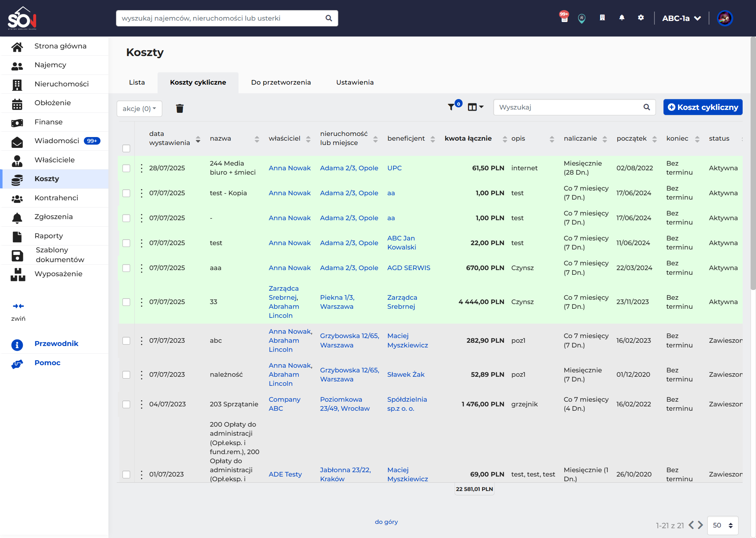Open UPC beneficiary link

coord(394,168)
